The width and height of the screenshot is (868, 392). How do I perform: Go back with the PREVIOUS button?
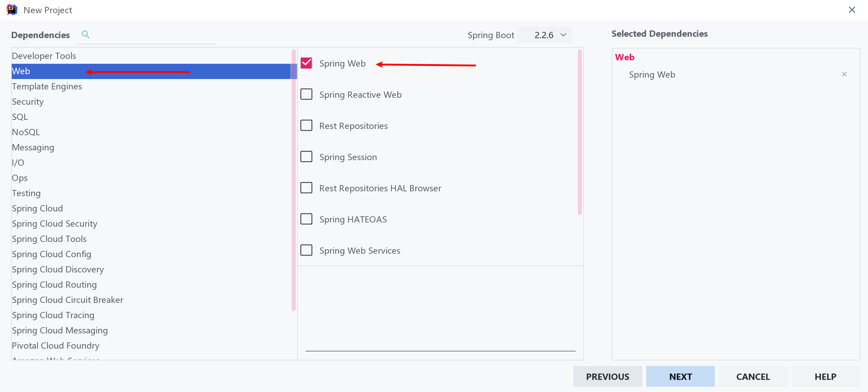608,376
